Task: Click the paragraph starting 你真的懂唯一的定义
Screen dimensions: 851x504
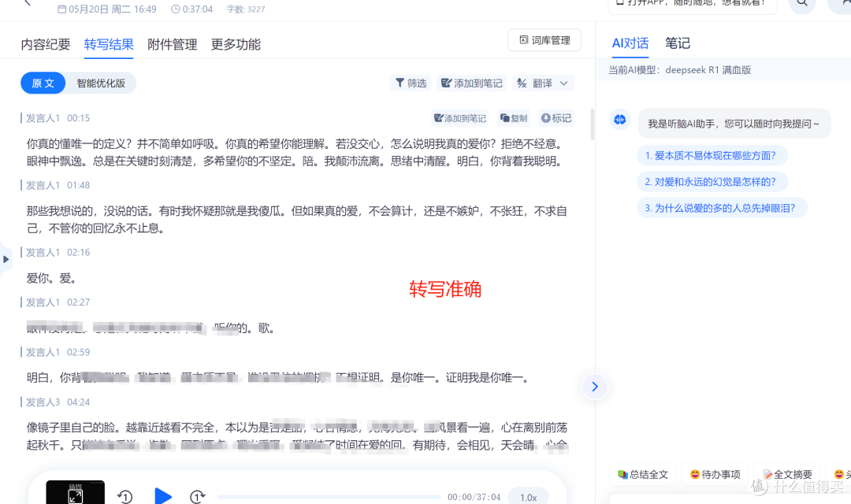Action: (297, 153)
